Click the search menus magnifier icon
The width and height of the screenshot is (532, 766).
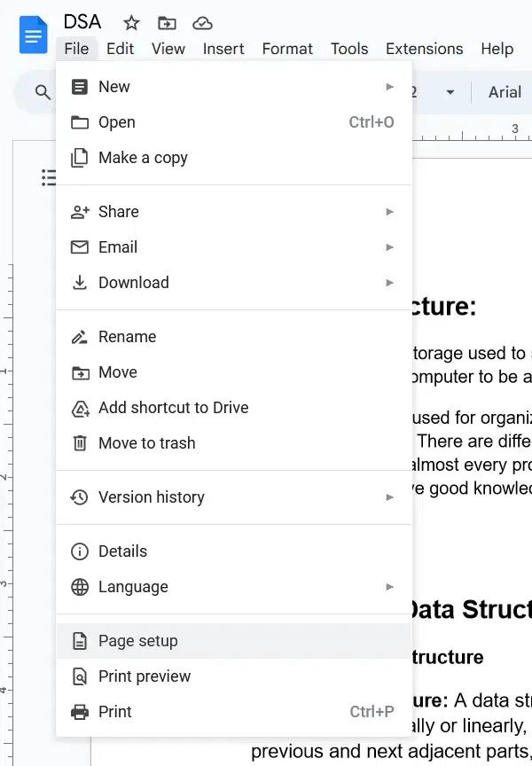click(x=43, y=92)
